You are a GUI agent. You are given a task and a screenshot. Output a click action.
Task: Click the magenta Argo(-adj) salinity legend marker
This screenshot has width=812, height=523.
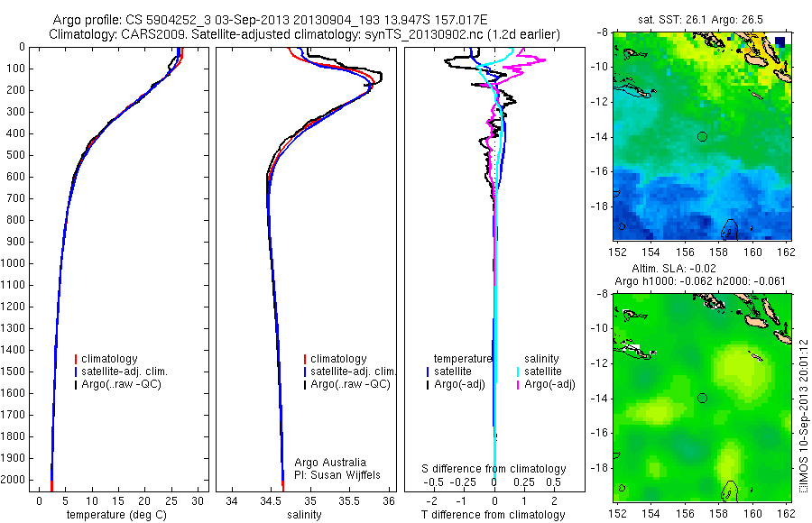[x=518, y=385]
